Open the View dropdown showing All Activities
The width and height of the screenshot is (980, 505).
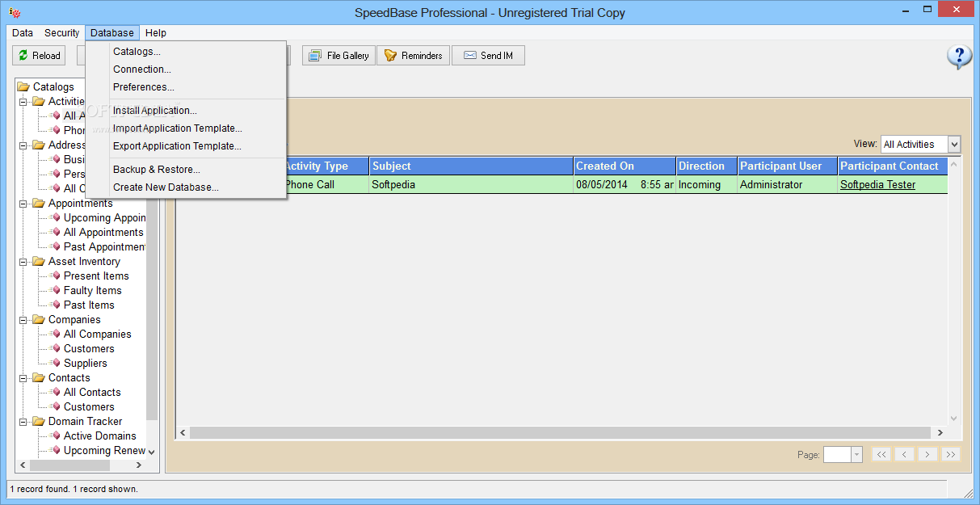point(920,144)
